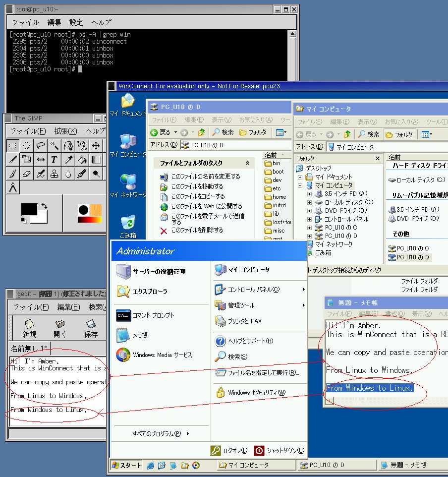
Task: Reset to default black and white colors
Action: tap(23, 220)
